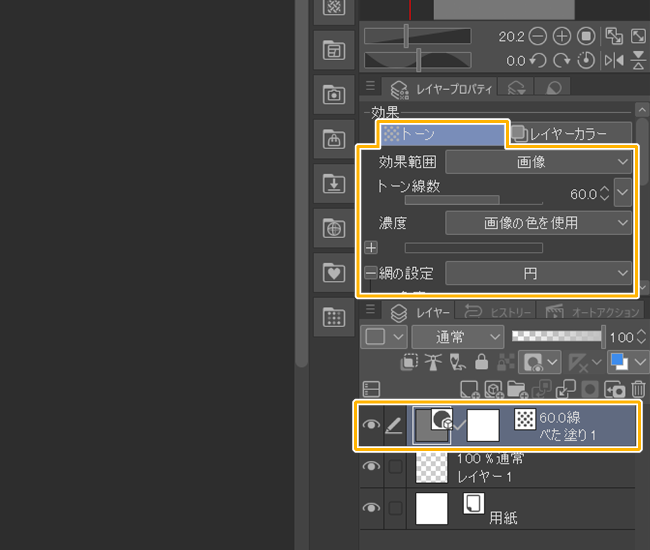Image resolution: width=650 pixels, height=550 pixels.
Task: Switch to the layer search tab icon
Action: (516, 88)
